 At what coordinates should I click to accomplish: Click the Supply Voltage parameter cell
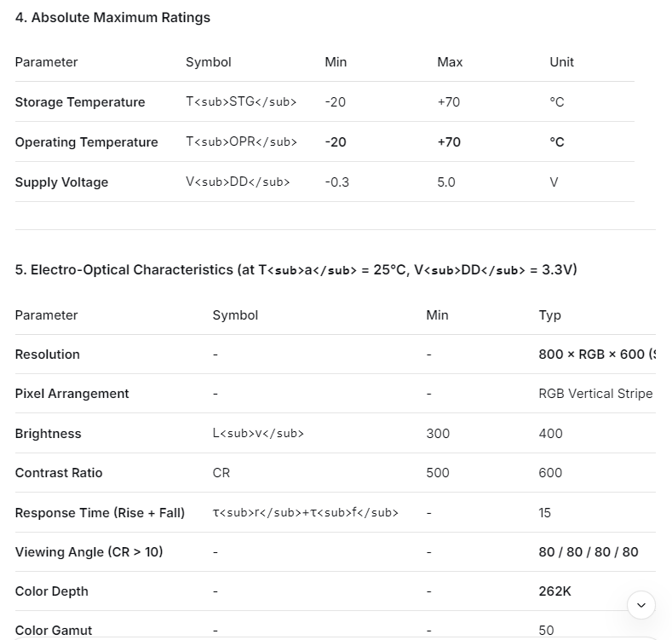tap(61, 182)
